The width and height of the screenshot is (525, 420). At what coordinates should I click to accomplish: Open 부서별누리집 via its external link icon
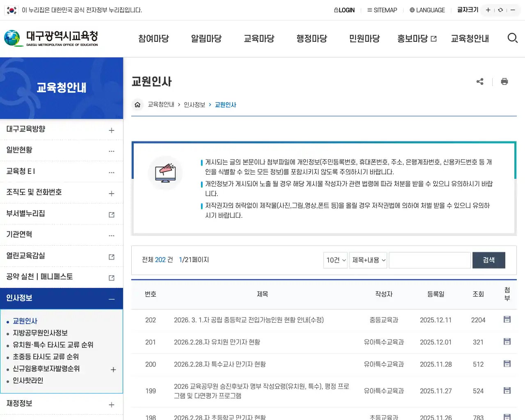pos(111,214)
